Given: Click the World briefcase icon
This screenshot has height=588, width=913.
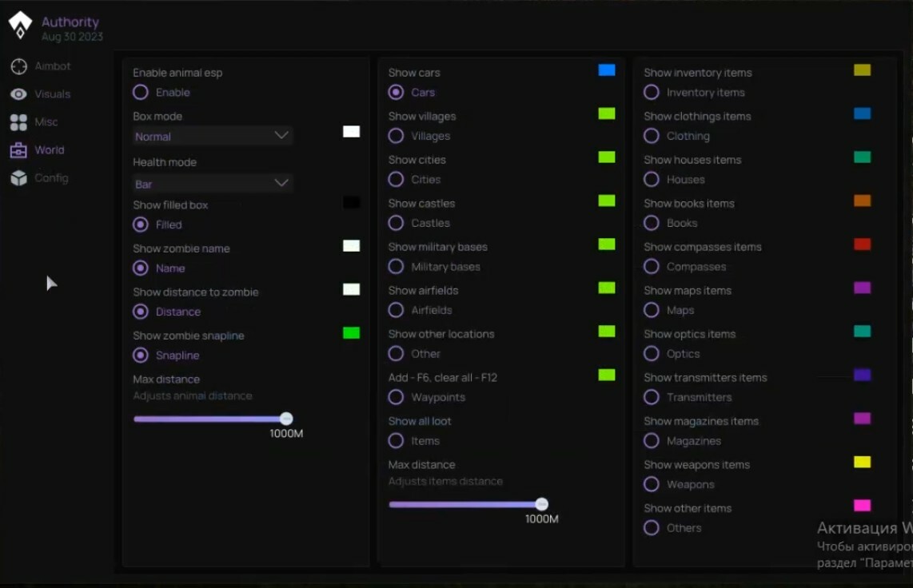Looking at the screenshot, I should tap(18, 150).
